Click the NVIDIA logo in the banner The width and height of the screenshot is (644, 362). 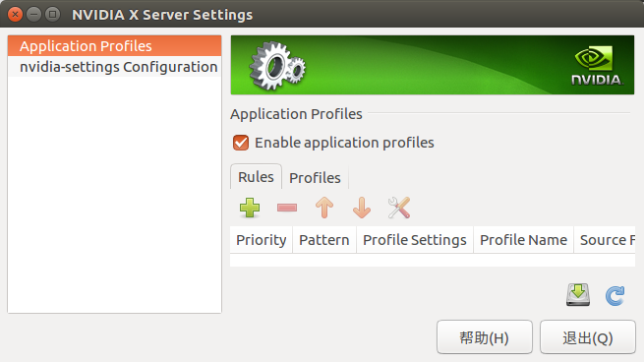pyautogui.click(x=597, y=65)
